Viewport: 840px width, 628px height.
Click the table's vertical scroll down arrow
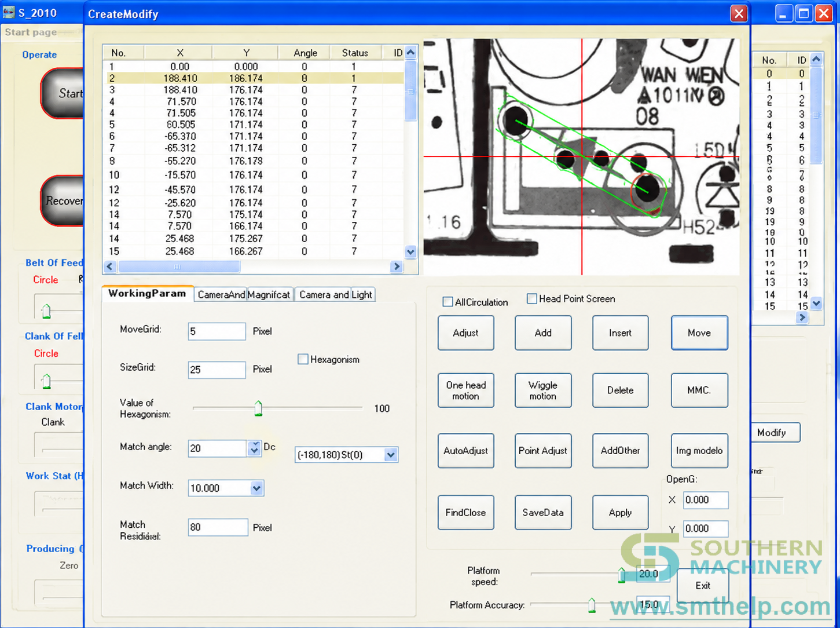point(410,252)
